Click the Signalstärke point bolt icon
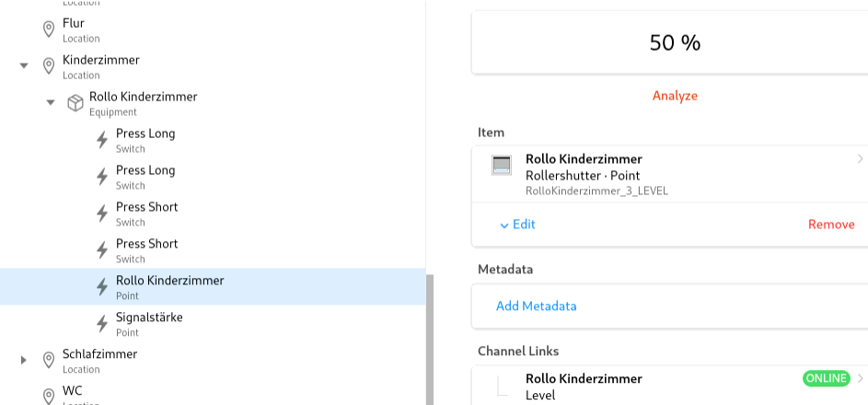 coord(102,324)
